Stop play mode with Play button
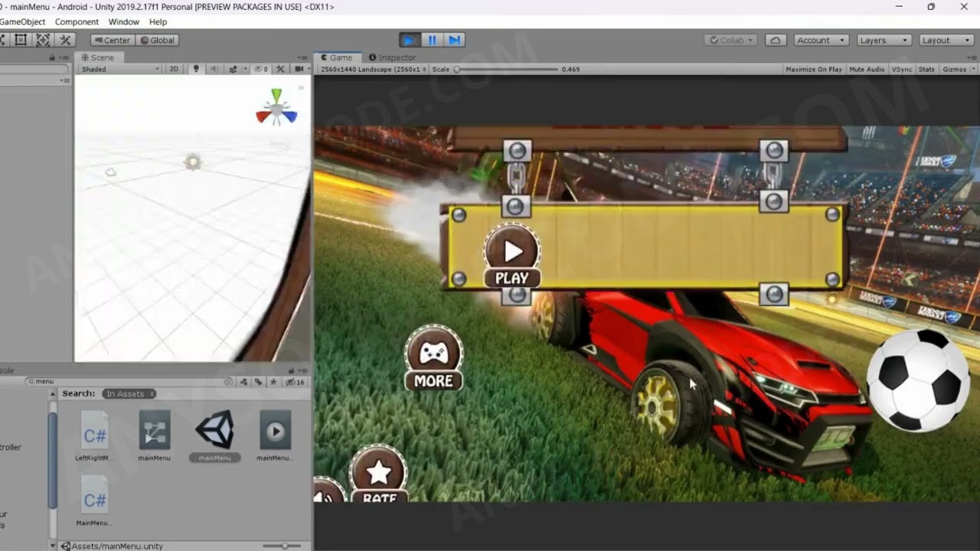This screenshot has height=551, width=980. (410, 40)
